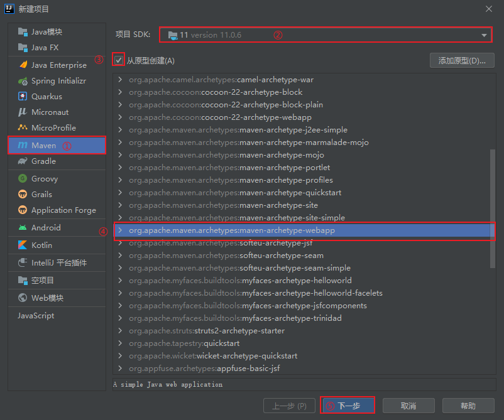This screenshot has width=504, height=420.
Task: Click the Groovy G icon
Action: tap(23, 178)
